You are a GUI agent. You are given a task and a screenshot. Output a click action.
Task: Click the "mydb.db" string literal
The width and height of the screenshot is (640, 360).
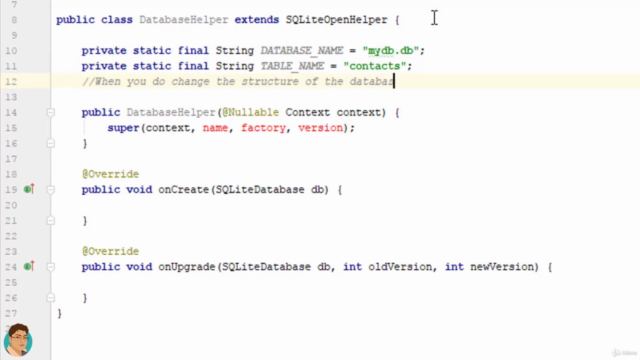point(391,51)
